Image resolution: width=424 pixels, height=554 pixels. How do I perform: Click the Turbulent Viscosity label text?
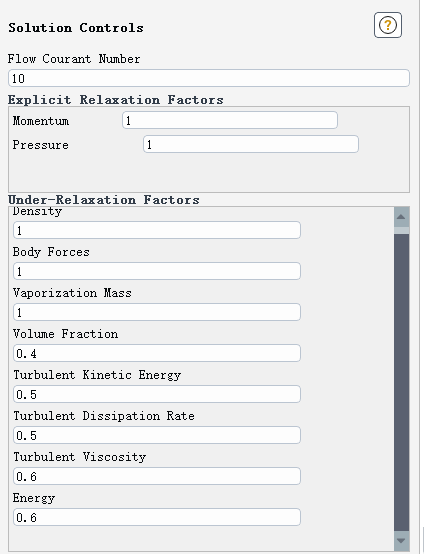[x=80, y=457]
